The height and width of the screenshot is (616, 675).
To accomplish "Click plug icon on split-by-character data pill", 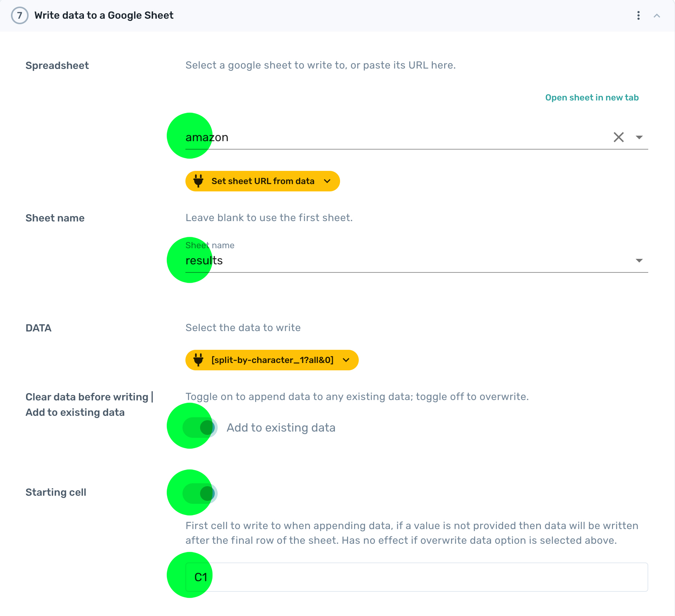I will [198, 360].
